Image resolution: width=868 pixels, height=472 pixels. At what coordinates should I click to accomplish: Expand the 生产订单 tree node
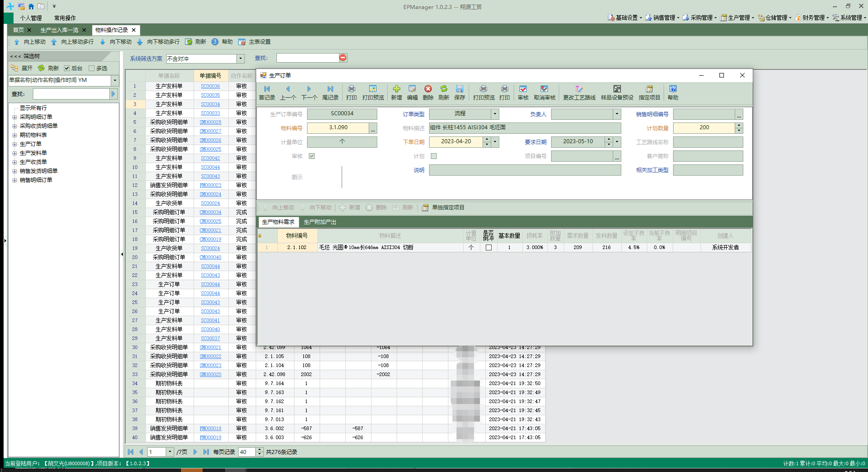tap(14, 144)
